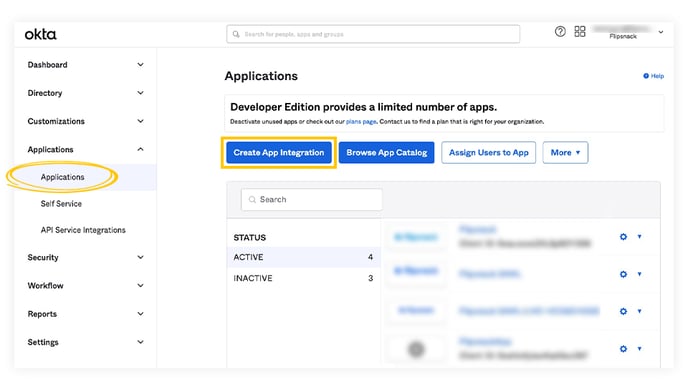
Task: Expand the Reports menu chevron
Action: [140, 314]
